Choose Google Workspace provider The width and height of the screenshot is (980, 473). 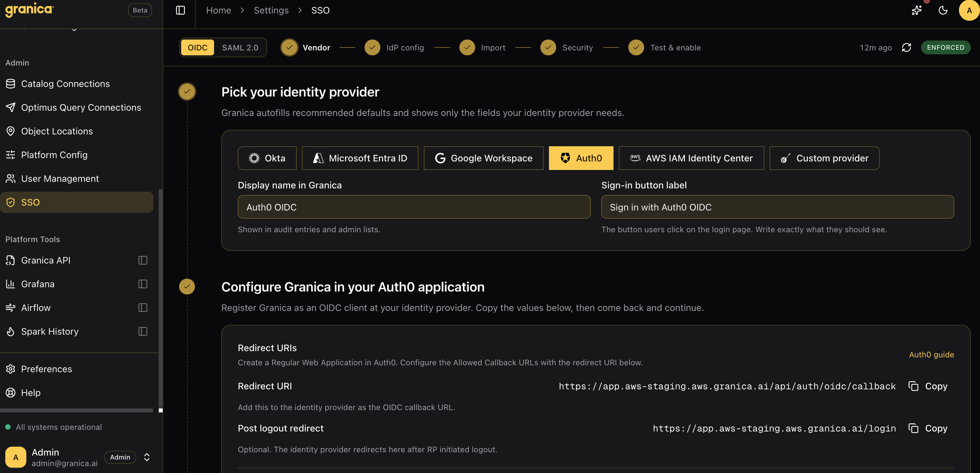483,158
